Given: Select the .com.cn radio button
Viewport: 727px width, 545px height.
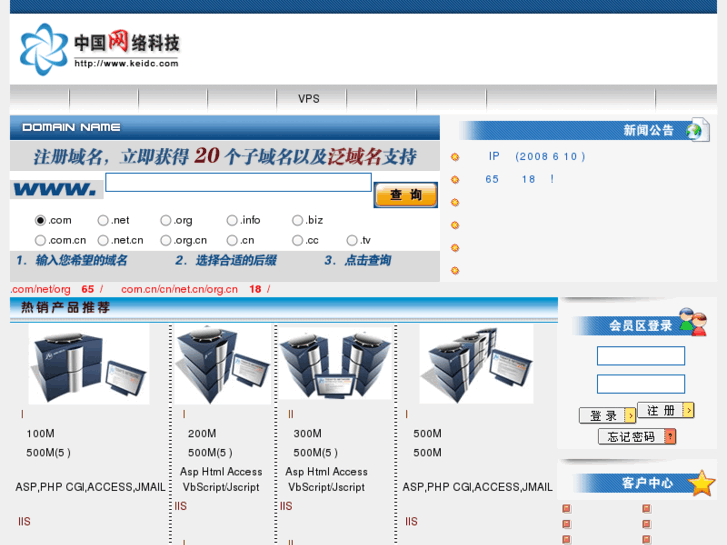Looking at the screenshot, I should tap(40, 240).
